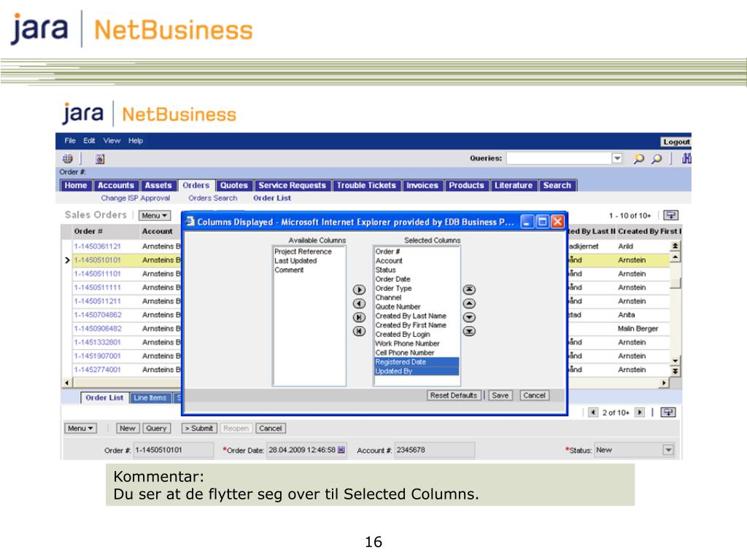Switch to the Accounts tab
The image size is (747, 560).
click(x=116, y=185)
